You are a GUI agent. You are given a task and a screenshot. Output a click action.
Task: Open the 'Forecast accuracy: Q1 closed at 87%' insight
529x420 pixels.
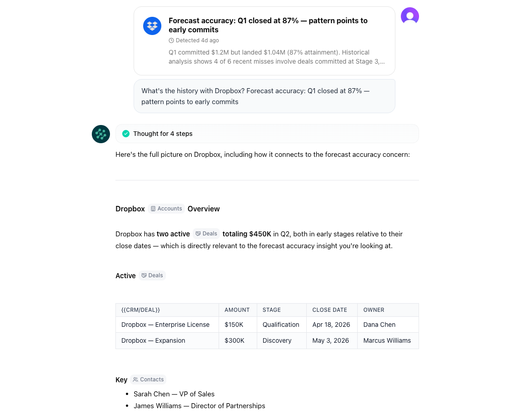pyautogui.click(x=268, y=25)
